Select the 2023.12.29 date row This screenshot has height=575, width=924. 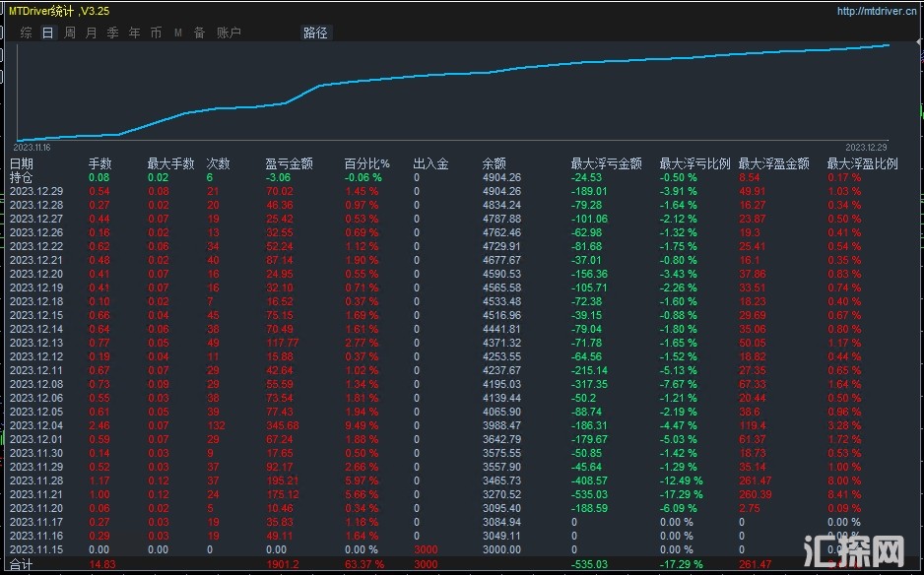coord(36,191)
